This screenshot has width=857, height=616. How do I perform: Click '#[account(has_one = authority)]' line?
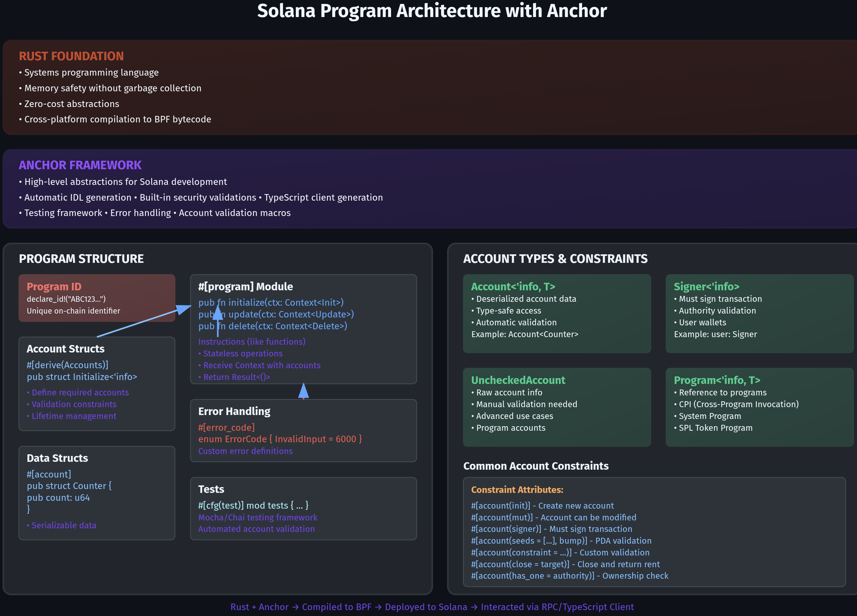pos(569,576)
